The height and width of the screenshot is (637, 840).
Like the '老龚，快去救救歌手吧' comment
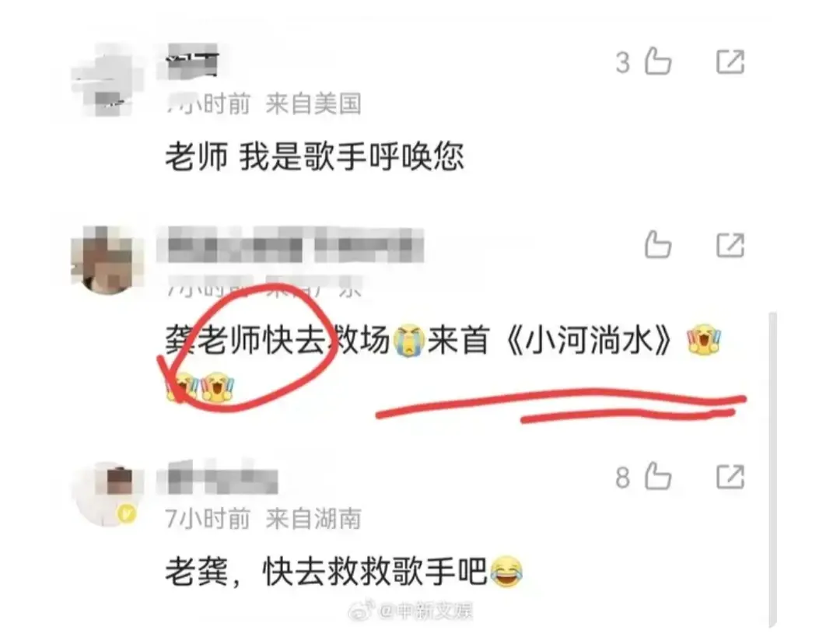click(x=658, y=476)
